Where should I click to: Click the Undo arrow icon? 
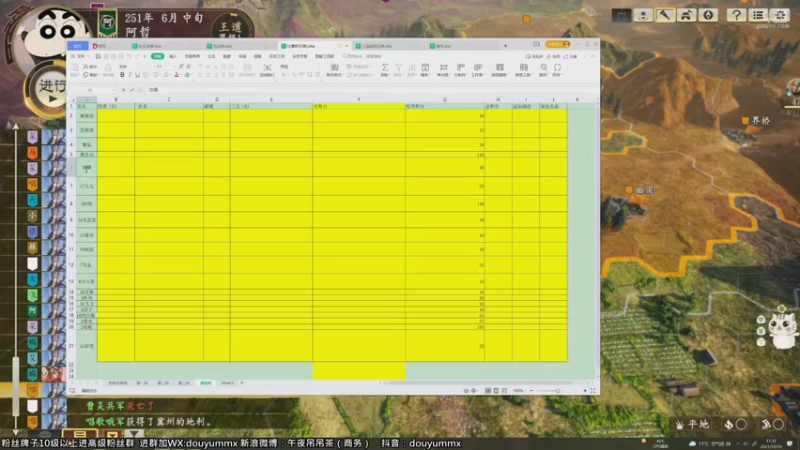129,56
